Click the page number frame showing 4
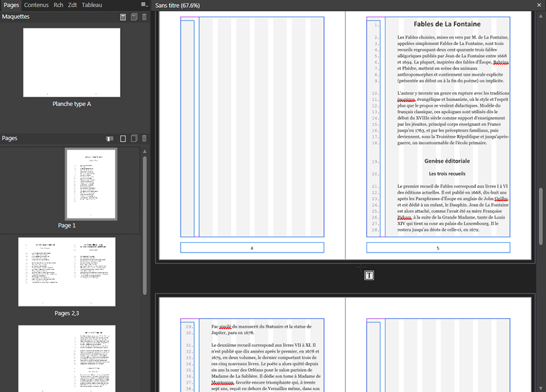Image resolution: width=546 pixels, height=392 pixels. tap(252, 248)
